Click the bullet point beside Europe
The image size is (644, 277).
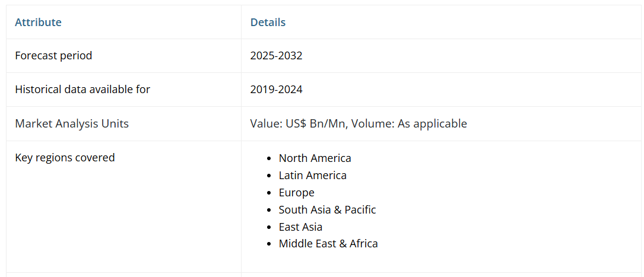pyautogui.click(x=269, y=193)
